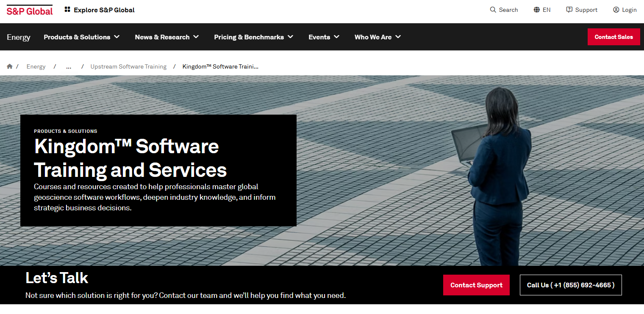Click the Support chat icon
The height and width of the screenshot is (314, 644).
tap(569, 10)
